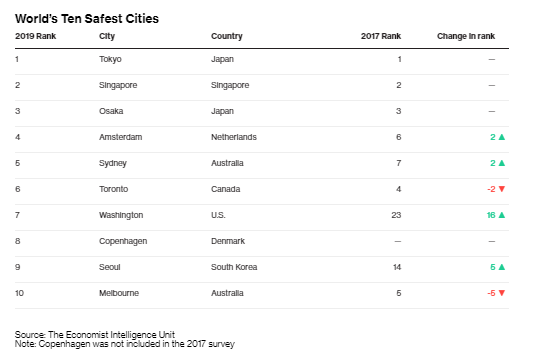Click the City column header
Image resolution: width=541 pixels, height=364 pixels.
[x=107, y=36]
